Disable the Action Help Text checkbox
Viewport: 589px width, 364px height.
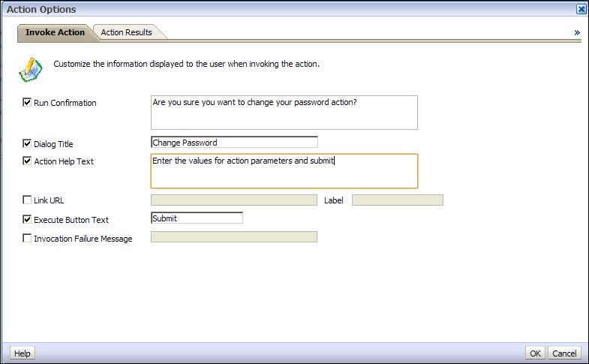27,161
